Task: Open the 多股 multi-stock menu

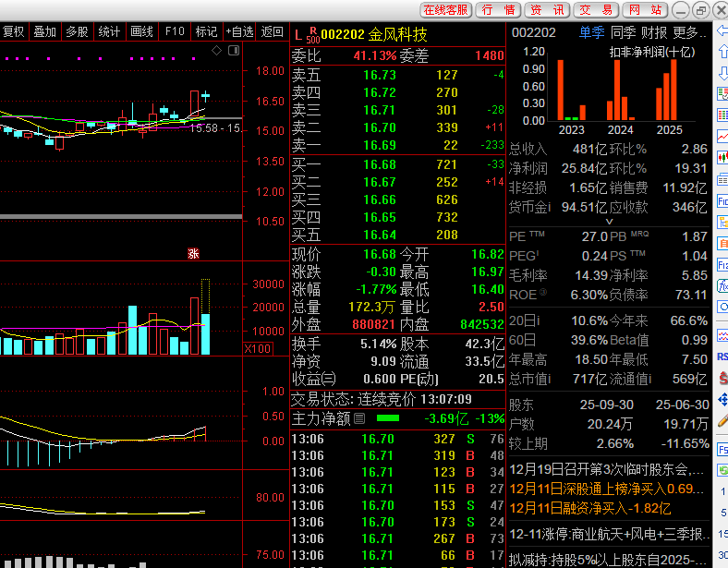Action: (x=77, y=31)
